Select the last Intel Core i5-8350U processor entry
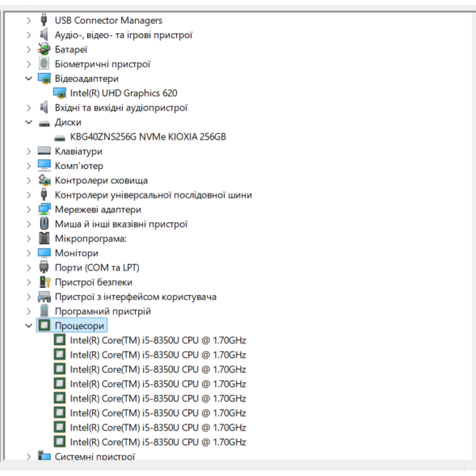Screen dimensions: 476x476 (x=158, y=442)
